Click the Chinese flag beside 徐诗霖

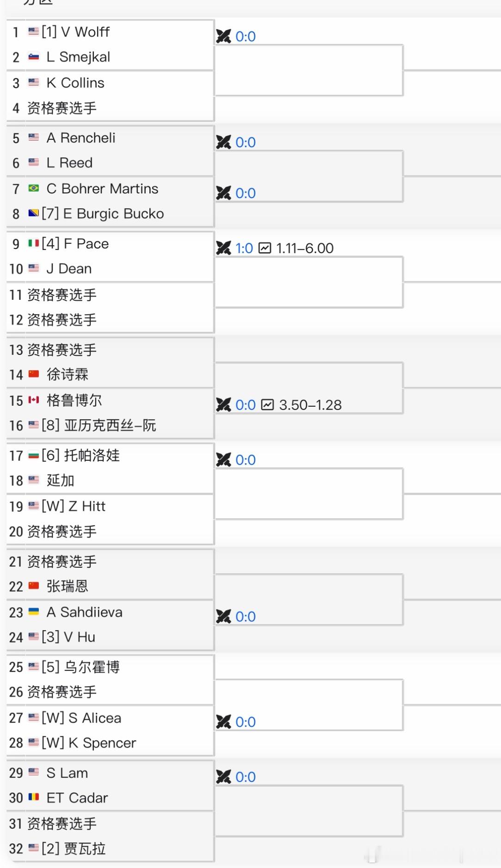click(33, 375)
